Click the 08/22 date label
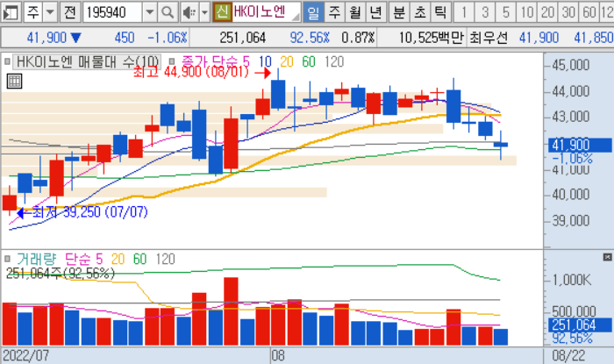Image resolution: width=614 pixels, height=364 pixels. pyautogui.click(x=568, y=356)
